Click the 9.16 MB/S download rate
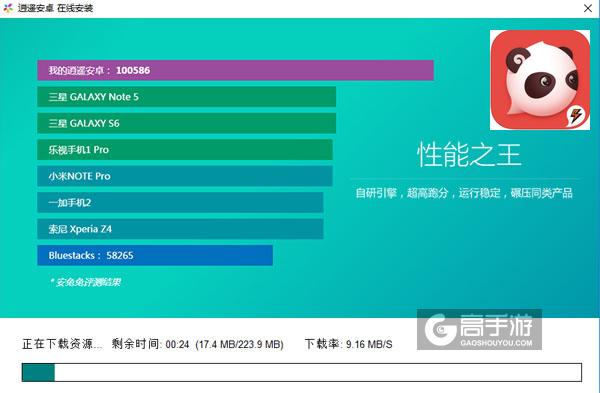This screenshot has width=600, height=393. tap(369, 345)
